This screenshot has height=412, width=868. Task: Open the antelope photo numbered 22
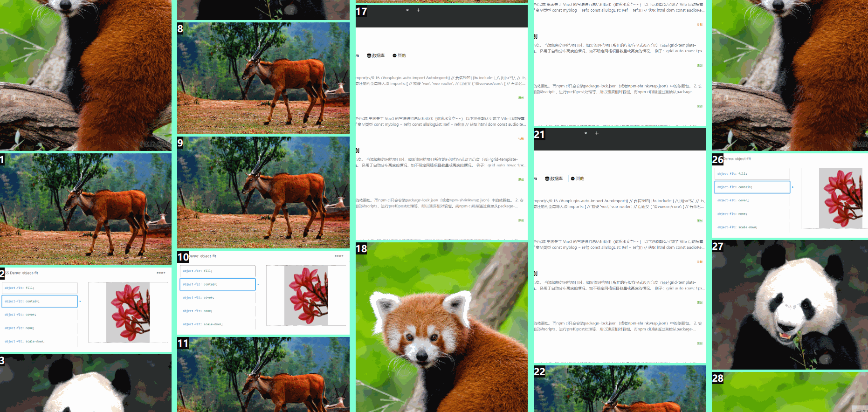tap(620, 389)
